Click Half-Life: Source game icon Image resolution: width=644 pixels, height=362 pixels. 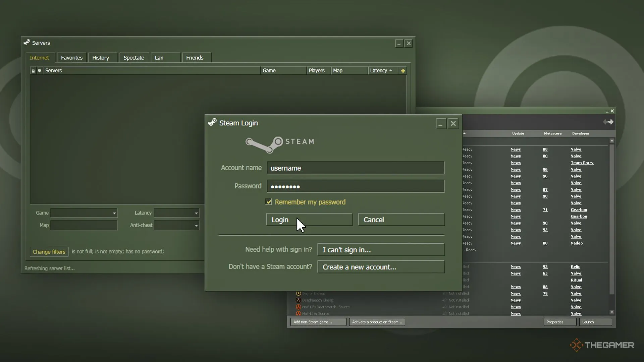[x=298, y=313]
